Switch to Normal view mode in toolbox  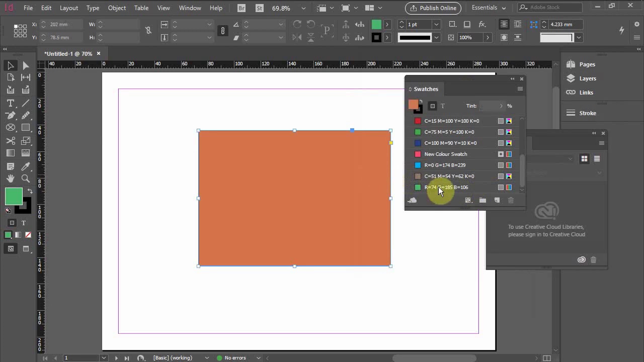pyautogui.click(x=11, y=248)
